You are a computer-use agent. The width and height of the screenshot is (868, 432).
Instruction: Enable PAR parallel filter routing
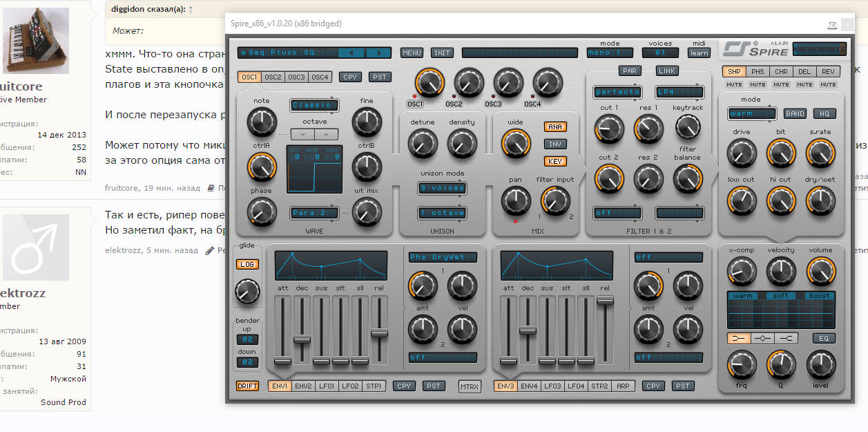630,71
